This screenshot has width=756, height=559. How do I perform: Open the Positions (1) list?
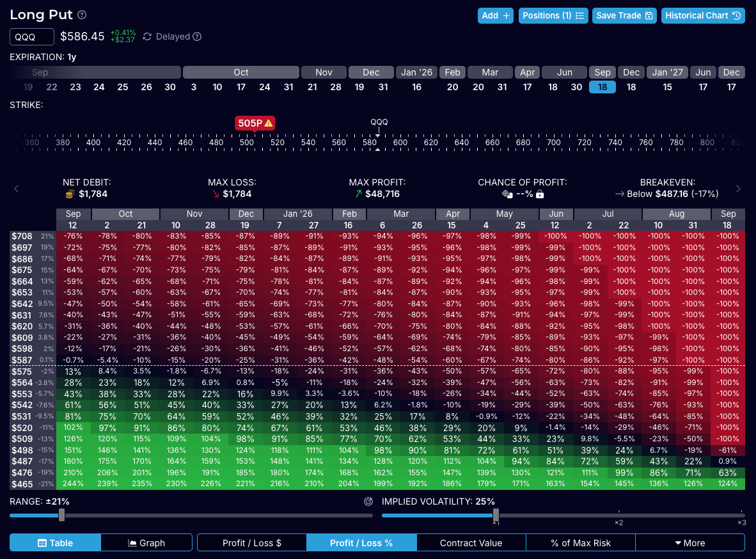[x=553, y=15]
